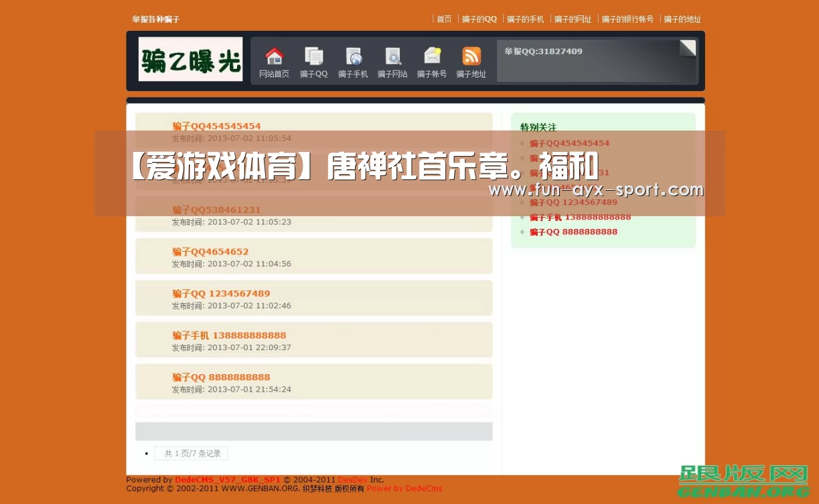Click the 共 1 页/7 条记录 pager box
Viewport: 819px width, 504px height.
tap(192, 453)
